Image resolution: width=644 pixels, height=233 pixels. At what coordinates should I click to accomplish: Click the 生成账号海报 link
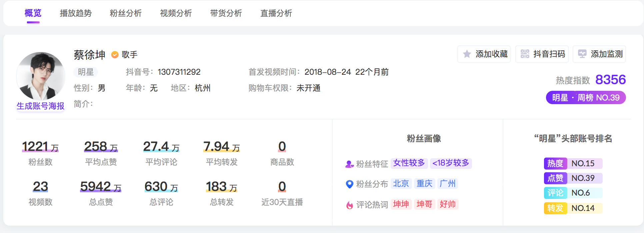(41, 106)
